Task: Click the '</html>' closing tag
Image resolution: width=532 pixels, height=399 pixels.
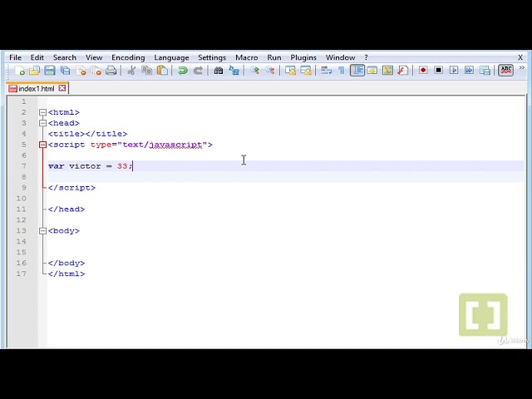Action: tap(66, 274)
